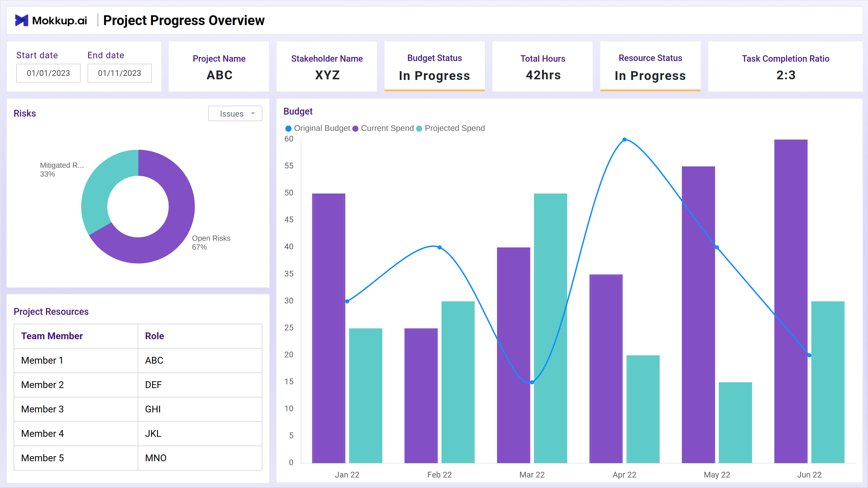The image size is (868, 488).
Task: Select the Budget Status In Progress card
Action: [x=435, y=66]
